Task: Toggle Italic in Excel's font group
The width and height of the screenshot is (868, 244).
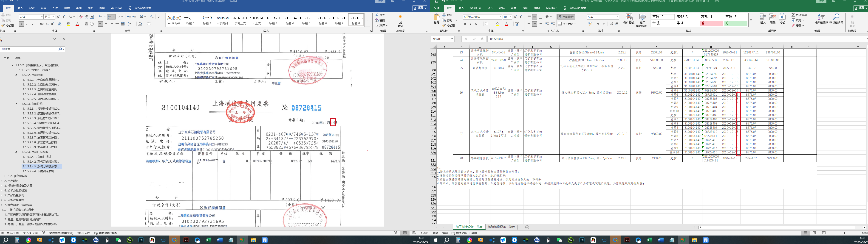Action: pos(471,24)
